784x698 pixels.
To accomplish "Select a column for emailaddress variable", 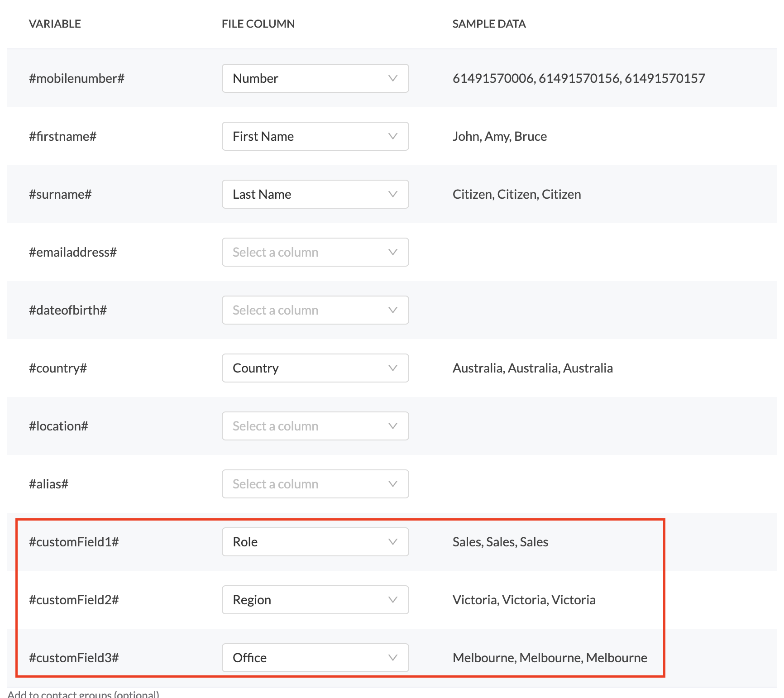I will 316,252.
